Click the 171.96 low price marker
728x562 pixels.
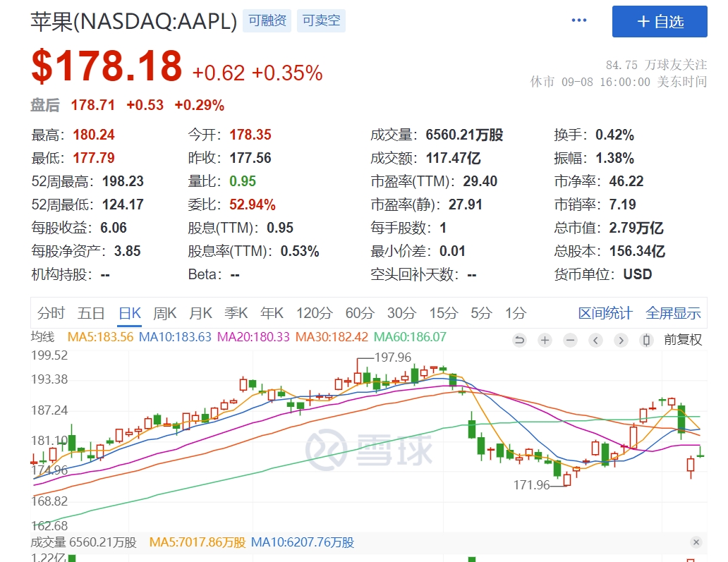pyautogui.click(x=531, y=485)
